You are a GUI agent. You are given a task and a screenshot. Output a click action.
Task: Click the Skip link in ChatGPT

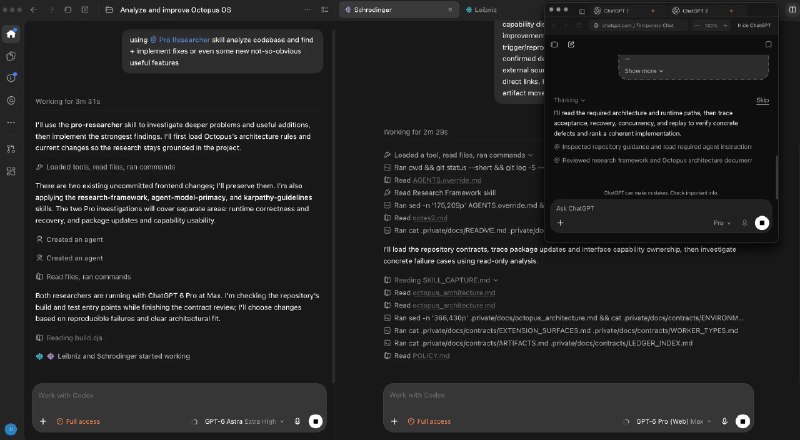point(762,100)
